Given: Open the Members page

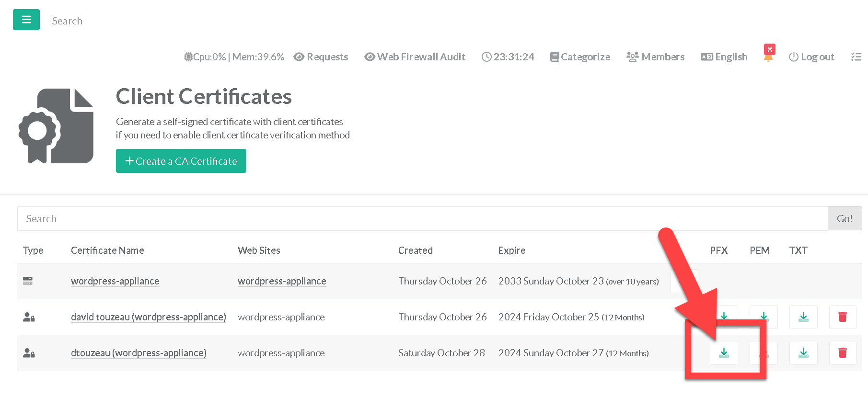Looking at the screenshot, I should pyautogui.click(x=655, y=57).
